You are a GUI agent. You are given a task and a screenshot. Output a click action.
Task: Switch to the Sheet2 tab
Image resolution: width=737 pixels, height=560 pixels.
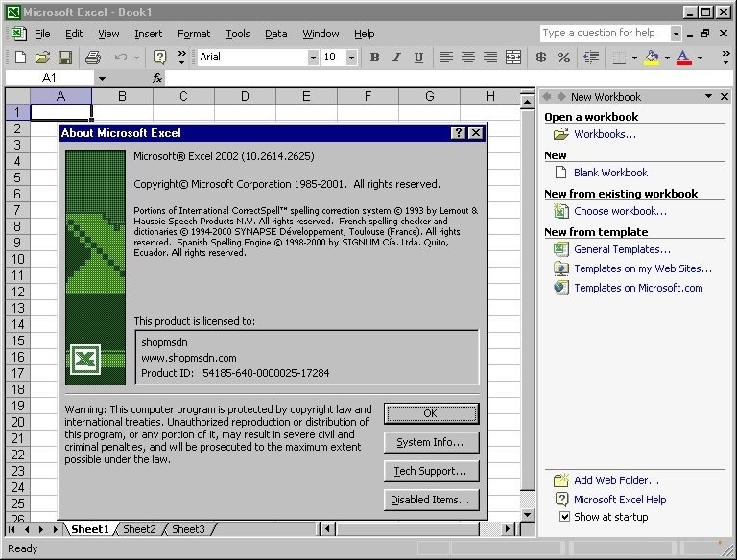[139, 529]
